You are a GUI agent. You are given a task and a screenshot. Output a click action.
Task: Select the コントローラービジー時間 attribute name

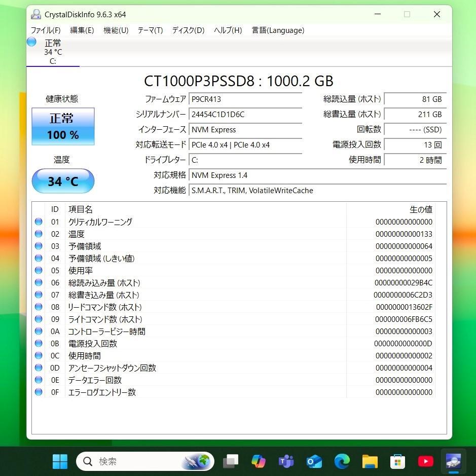pos(106,331)
